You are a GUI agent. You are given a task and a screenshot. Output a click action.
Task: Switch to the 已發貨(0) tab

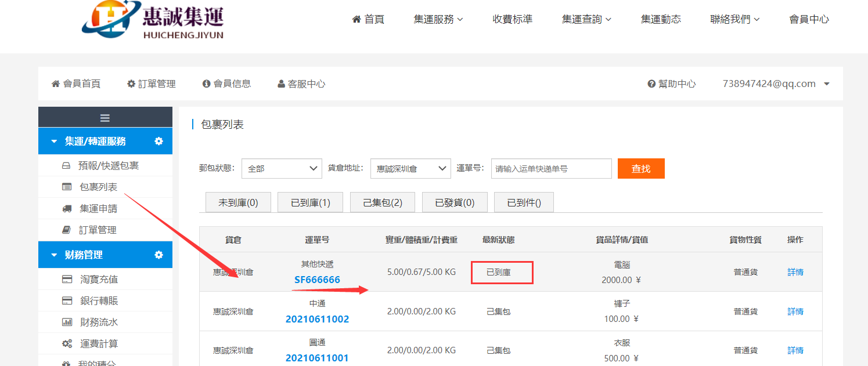[455, 202]
